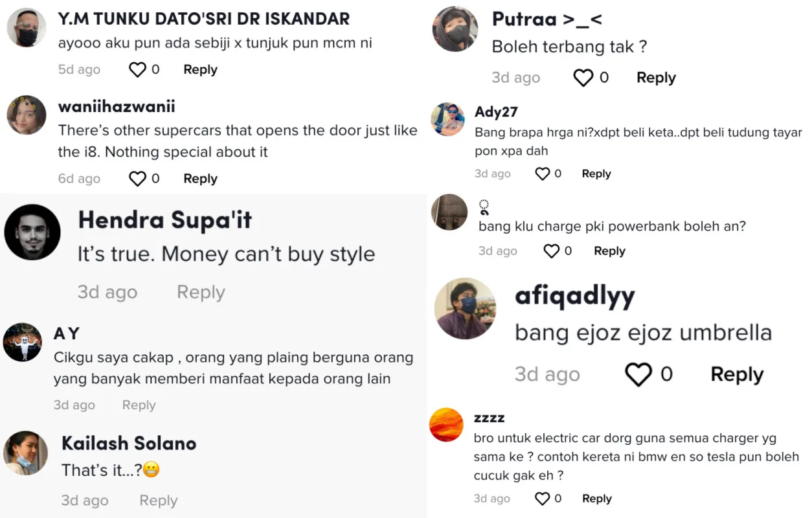The height and width of the screenshot is (518, 812).
Task: Like afiqadlyy's umbrella comment
Action: tap(638, 374)
